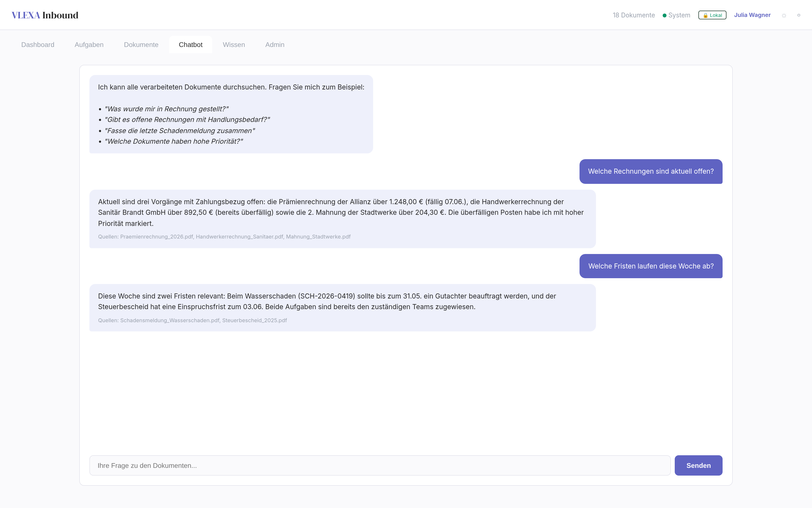
Task: Click source Steuerbescheid_2025.pdf
Action: (254, 320)
